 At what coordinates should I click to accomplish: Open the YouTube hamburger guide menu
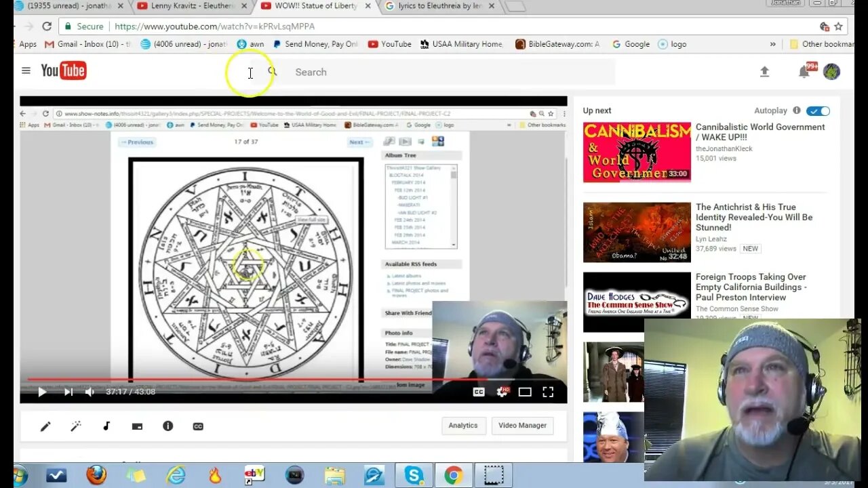26,70
